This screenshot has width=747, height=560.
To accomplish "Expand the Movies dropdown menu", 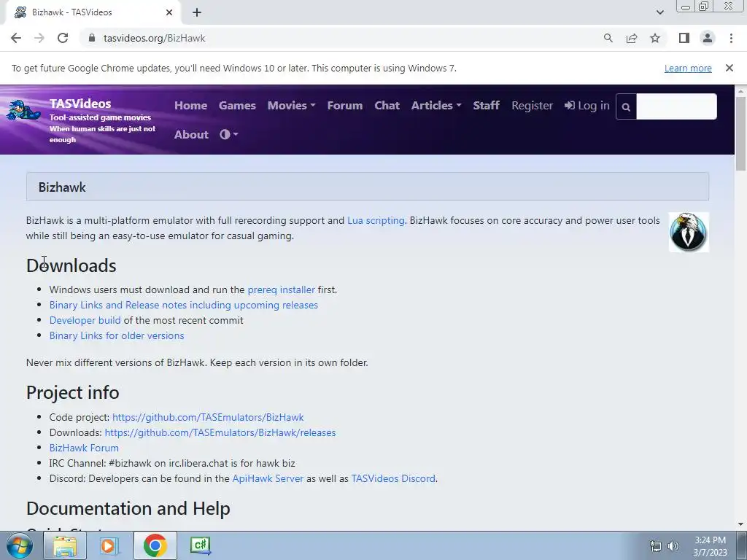I will point(291,105).
